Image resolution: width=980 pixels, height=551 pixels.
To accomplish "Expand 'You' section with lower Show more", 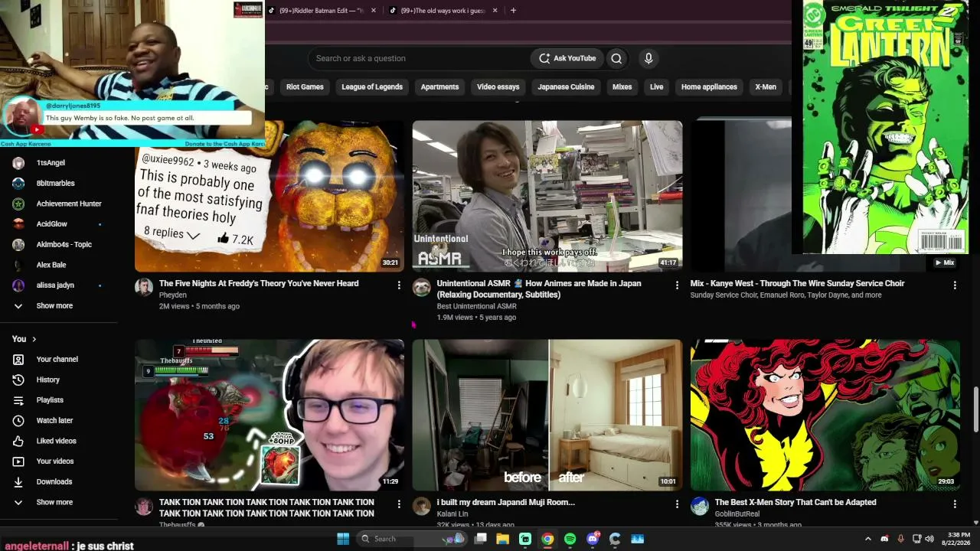I will click(54, 502).
